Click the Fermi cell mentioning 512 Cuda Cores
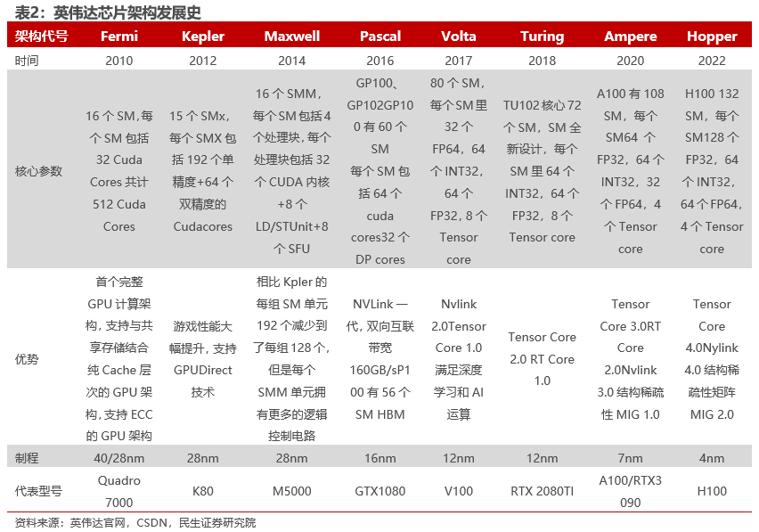Viewport: 759px width, 532px height. pos(119,171)
